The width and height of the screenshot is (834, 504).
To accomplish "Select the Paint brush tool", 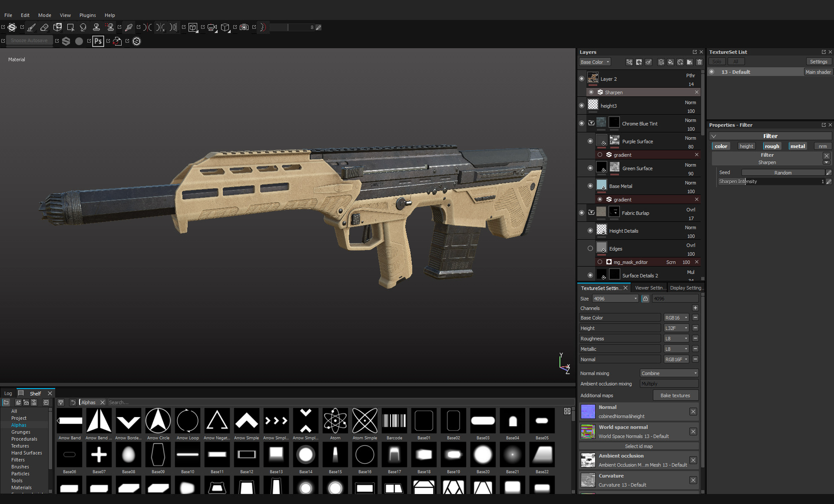I will (31, 27).
